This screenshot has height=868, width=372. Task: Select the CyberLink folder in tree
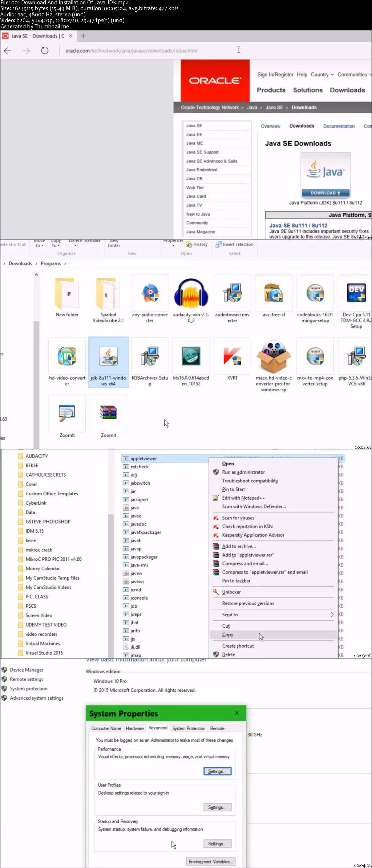(x=36, y=503)
